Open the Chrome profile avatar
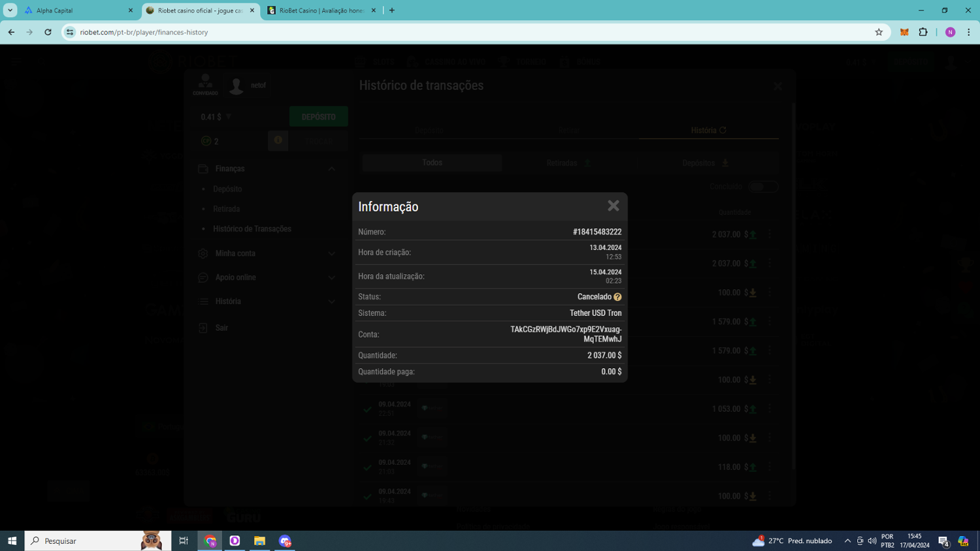 point(950,32)
